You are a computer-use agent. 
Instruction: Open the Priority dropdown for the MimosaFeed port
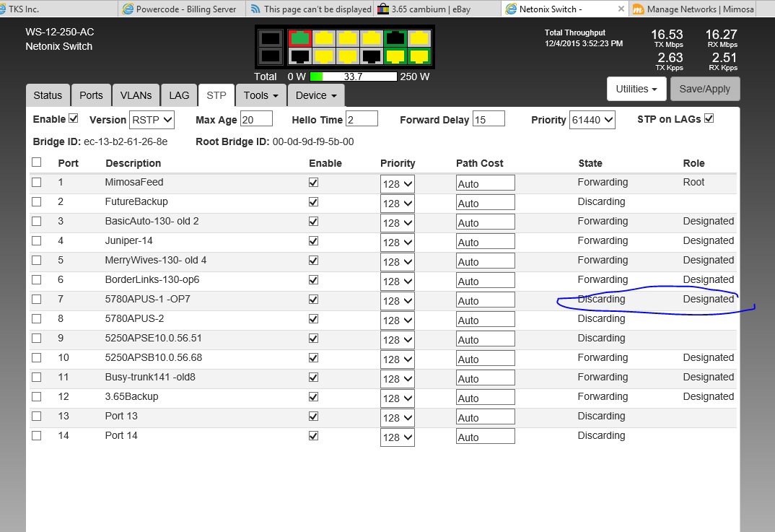398,183
